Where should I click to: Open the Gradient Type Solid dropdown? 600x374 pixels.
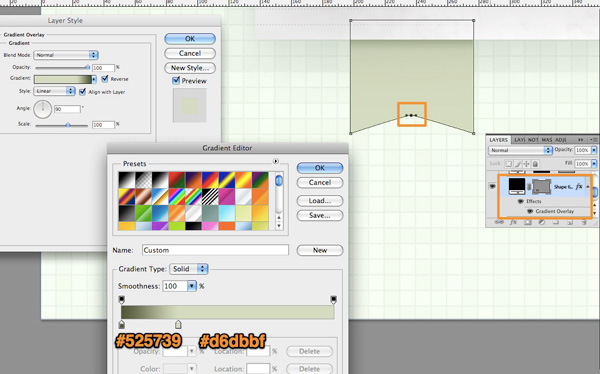pyautogui.click(x=189, y=269)
